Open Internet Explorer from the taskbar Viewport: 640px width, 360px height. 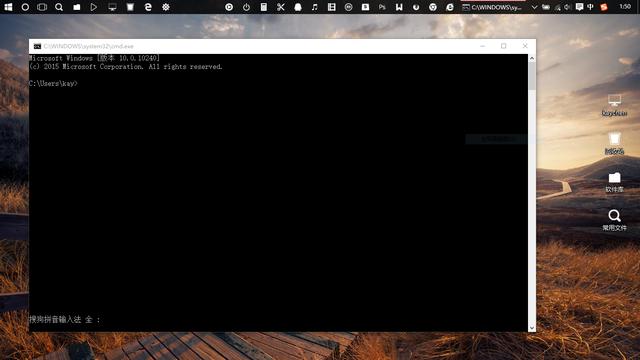pyautogui.click(x=450, y=7)
